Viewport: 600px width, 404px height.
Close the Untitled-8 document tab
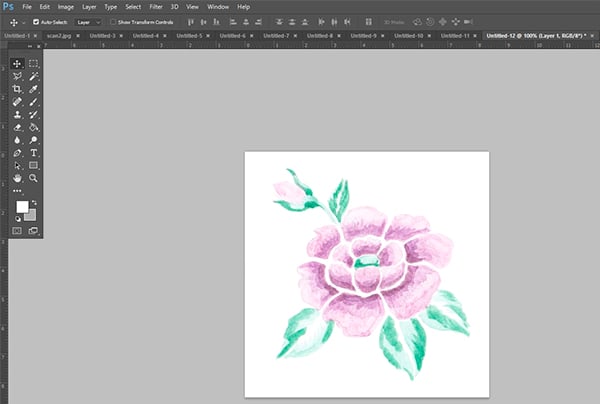coord(339,36)
